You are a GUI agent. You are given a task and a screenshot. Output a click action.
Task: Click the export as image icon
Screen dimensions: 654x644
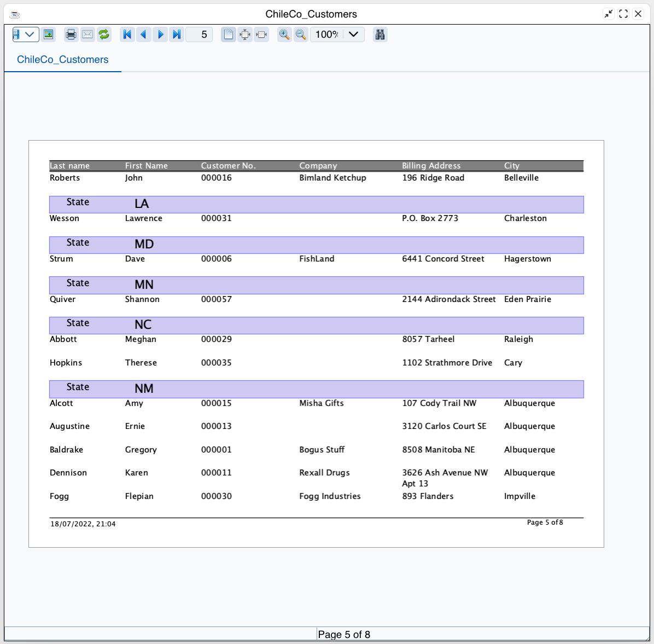[49, 34]
